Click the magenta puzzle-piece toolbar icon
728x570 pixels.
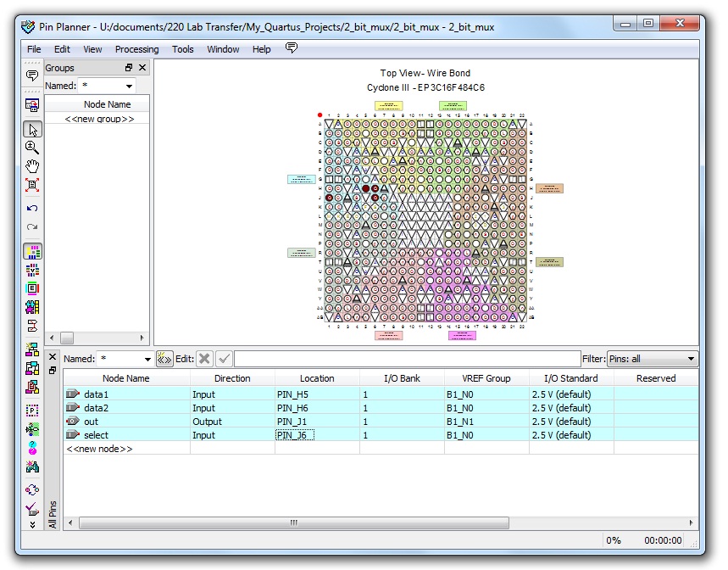(x=32, y=307)
